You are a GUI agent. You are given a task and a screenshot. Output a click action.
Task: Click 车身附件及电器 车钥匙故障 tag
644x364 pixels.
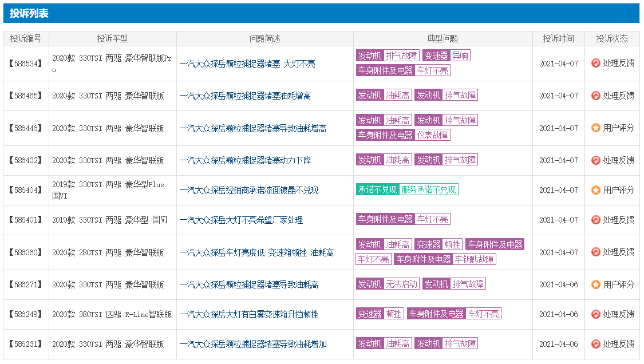pyautogui.click(x=445, y=259)
